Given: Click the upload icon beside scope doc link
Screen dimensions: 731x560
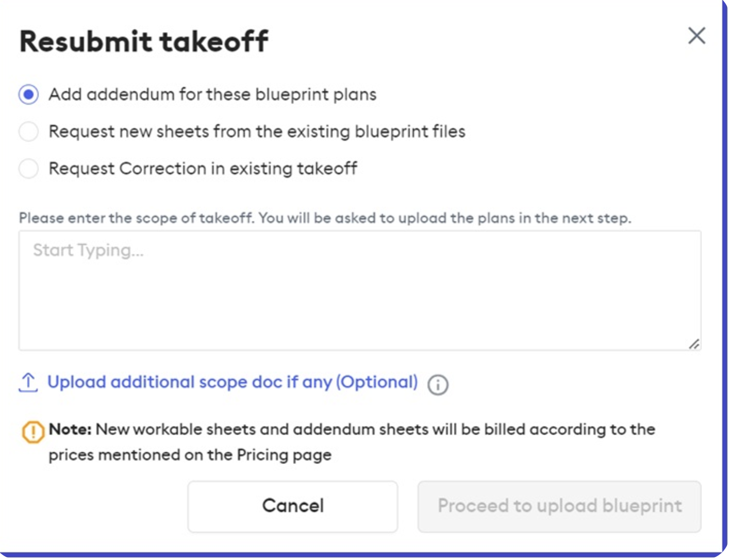Looking at the screenshot, I should 28,383.
